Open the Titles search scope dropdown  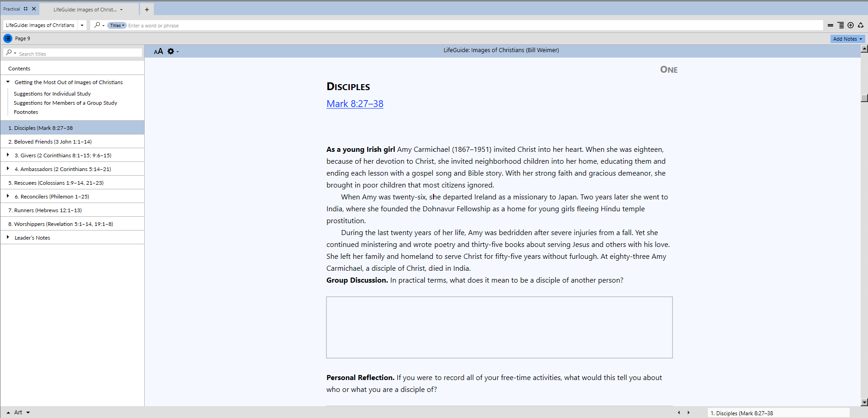pos(117,26)
